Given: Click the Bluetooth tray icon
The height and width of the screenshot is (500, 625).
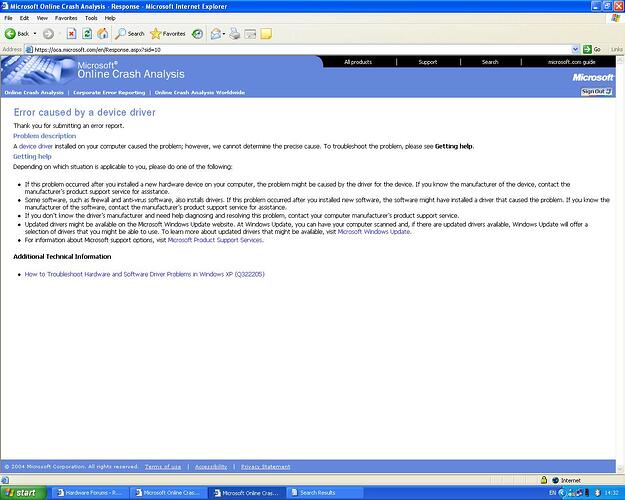Looking at the screenshot, I should click(x=597, y=493).
